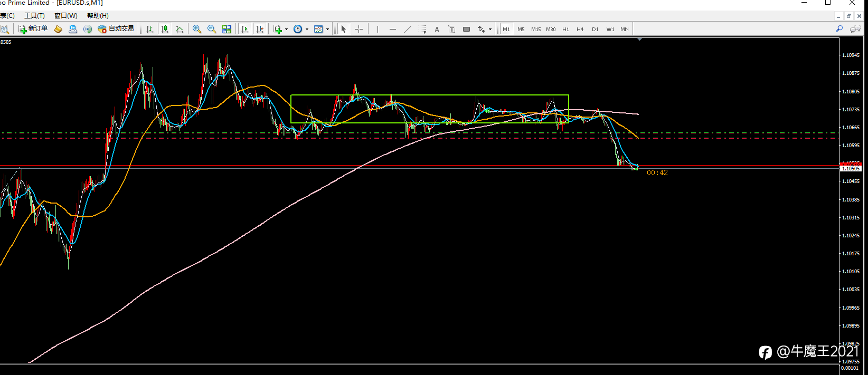This screenshot has height=375, width=868.
Task: Tile chart windows with grid icon
Action: point(227,29)
